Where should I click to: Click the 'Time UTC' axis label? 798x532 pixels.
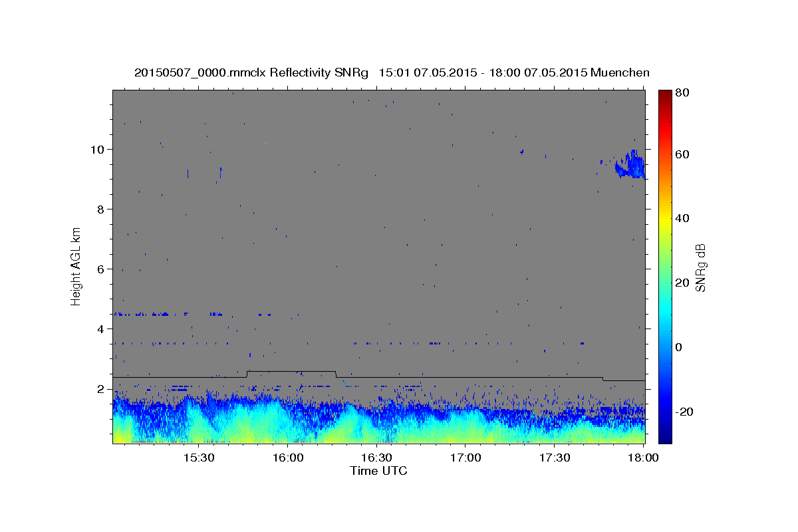(x=378, y=471)
